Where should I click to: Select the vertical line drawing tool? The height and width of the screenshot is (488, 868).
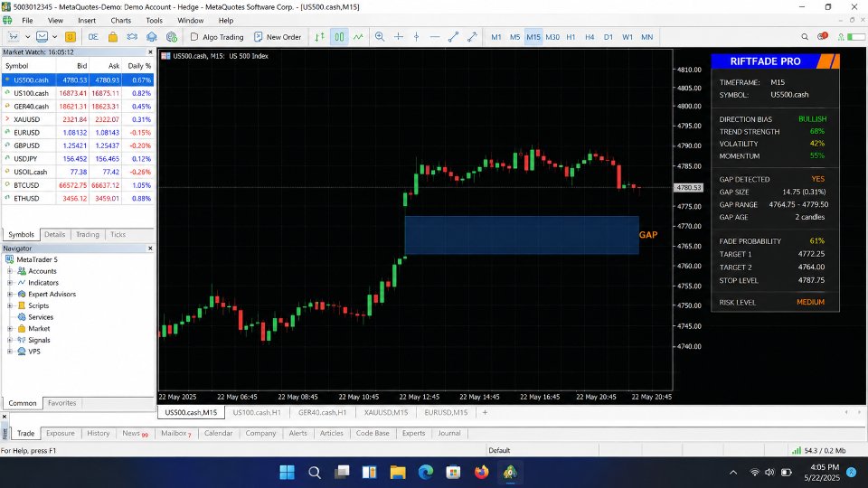coord(417,37)
